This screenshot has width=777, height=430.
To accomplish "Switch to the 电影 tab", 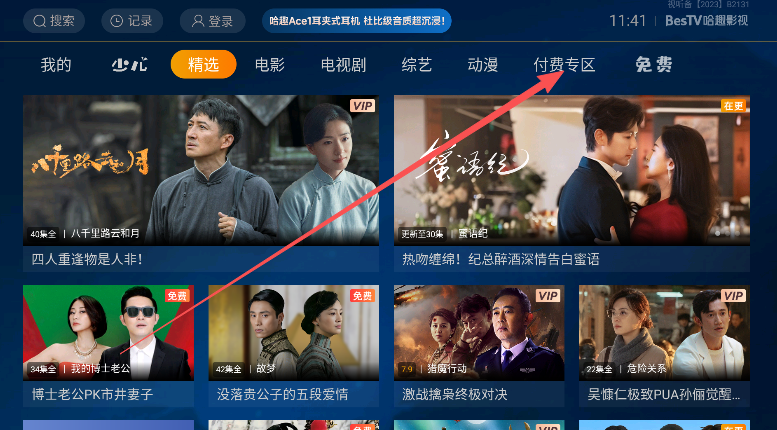I will tap(270, 64).
